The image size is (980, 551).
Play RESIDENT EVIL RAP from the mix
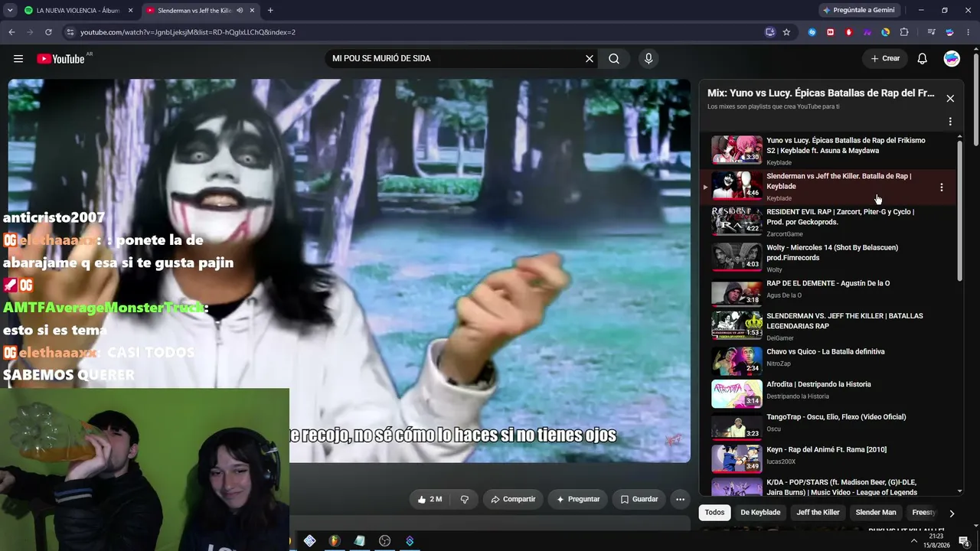click(x=828, y=222)
